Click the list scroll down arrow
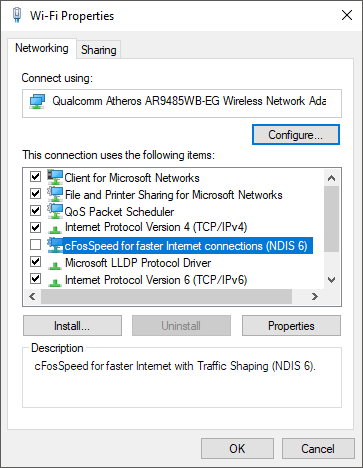363x468 pixels. tap(331, 280)
